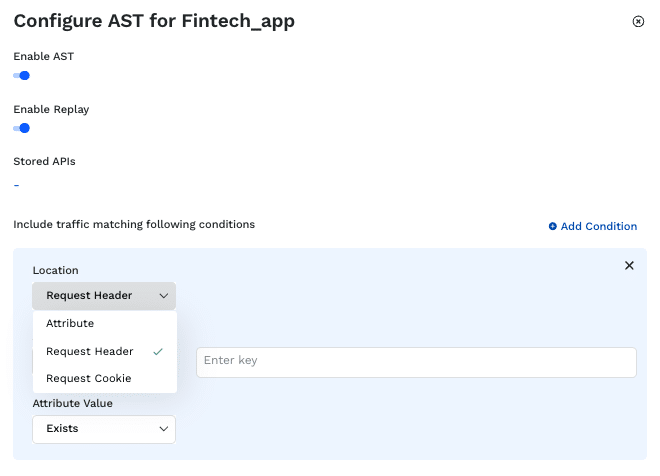Click the plus icon beside Add Condition
This screenshot has width=660, height=476.
point(553,226)
